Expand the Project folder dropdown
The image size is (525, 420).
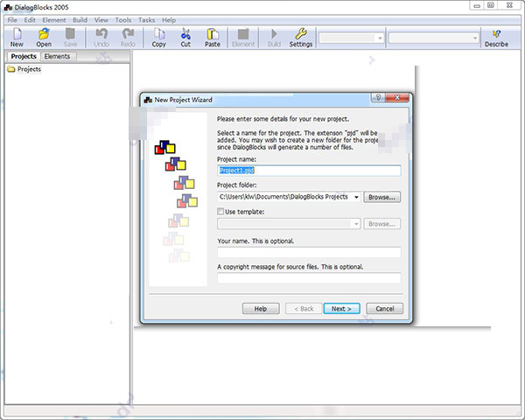point(356,197)
